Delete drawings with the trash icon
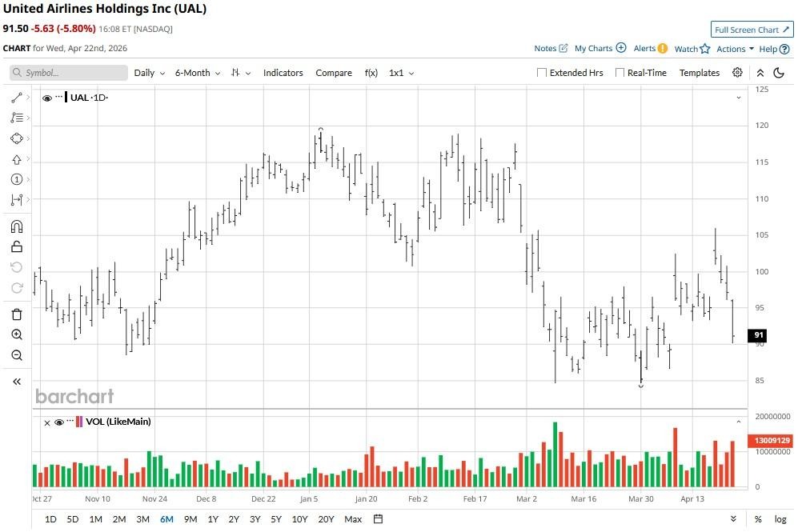 pyautogui.click(x=16, y=314)
